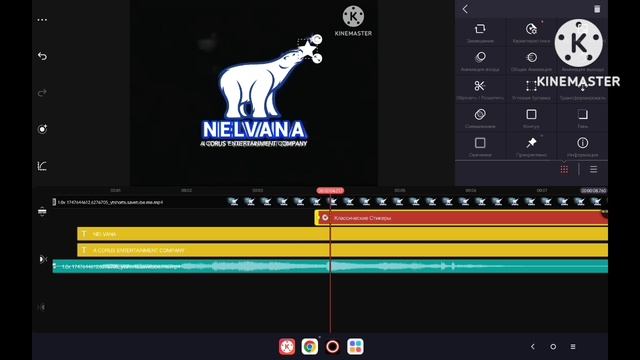The height and width of the screenshot is (360, 640).
Task: Select 'A CORUS ENTERTAINMENT COMPANY' text in preview
Action: coord(254,144)
